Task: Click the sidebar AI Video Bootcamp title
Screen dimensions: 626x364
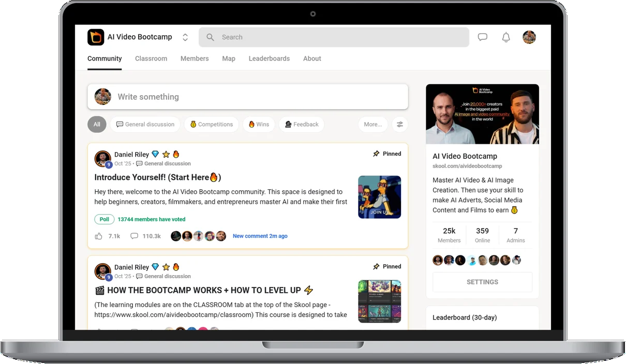Action: [x=465, y=156]
